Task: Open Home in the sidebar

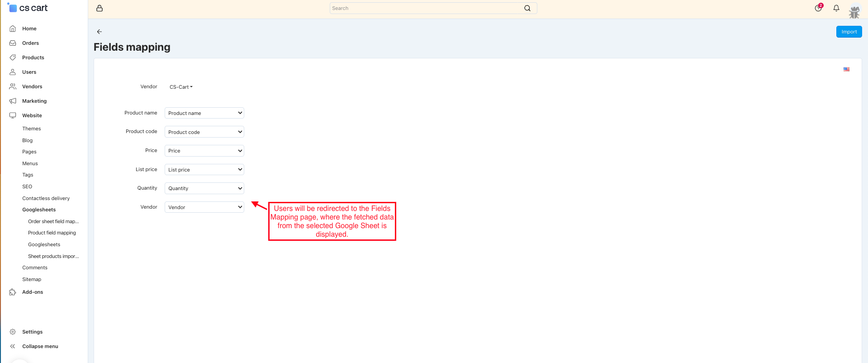Action: tap(29, 29)
